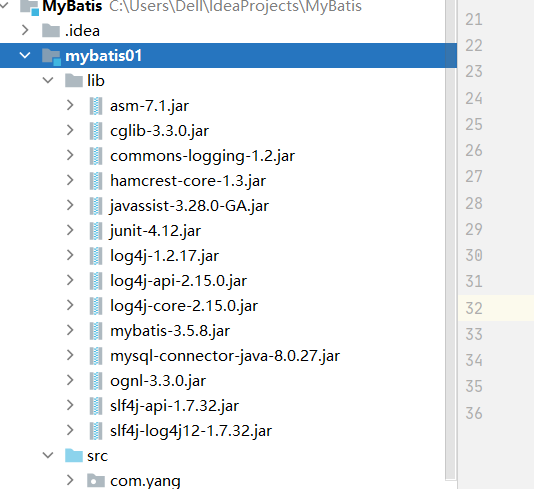Click the MyBatis project root icon
The height and width of the screenshot is (489, 534).
(29, 7)
